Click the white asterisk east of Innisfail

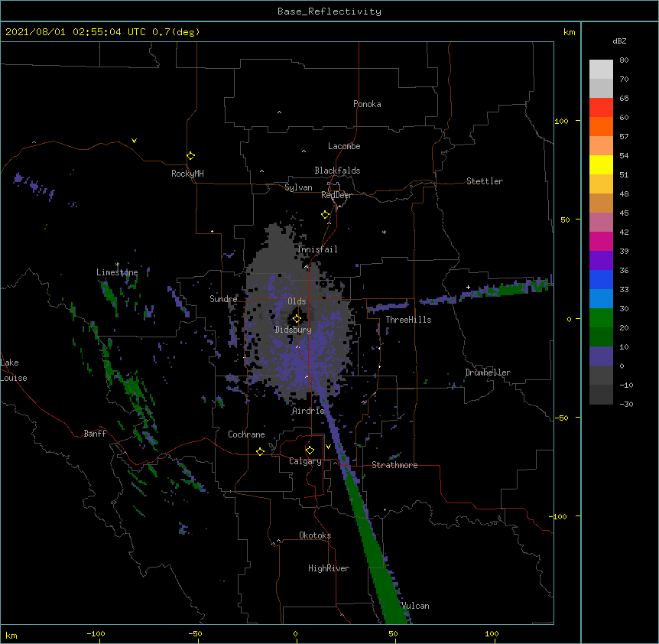384,233
